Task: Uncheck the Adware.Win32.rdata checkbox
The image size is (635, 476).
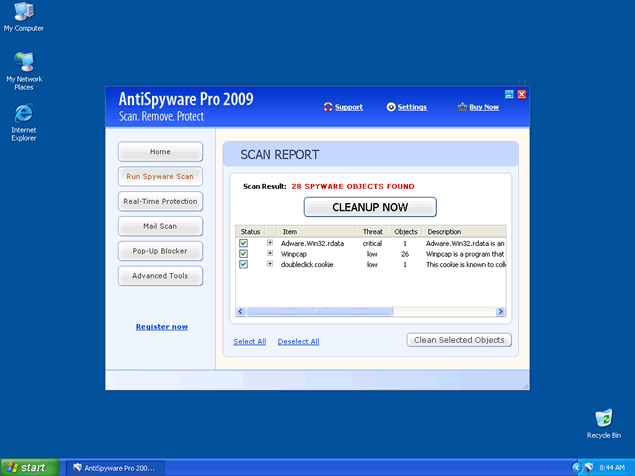Action: point(243,243)
